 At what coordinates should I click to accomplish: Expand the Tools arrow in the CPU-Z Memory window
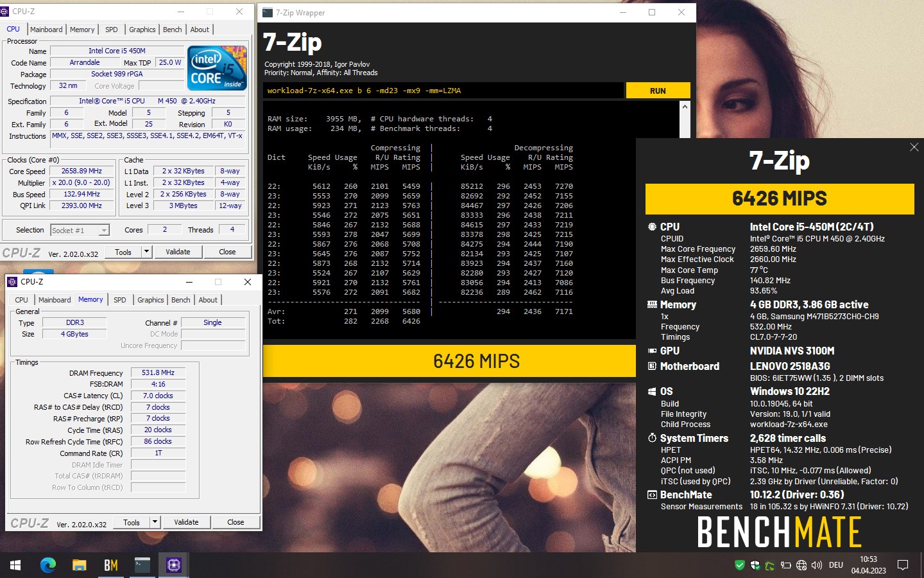[x=155, y=522]
